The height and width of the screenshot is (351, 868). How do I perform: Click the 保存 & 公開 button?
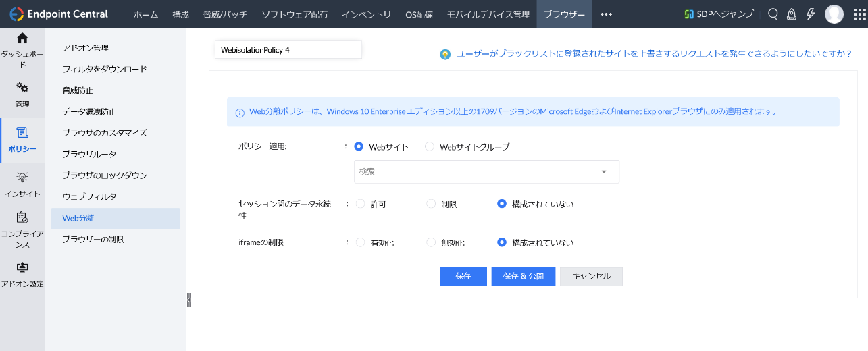pos(524,277)
